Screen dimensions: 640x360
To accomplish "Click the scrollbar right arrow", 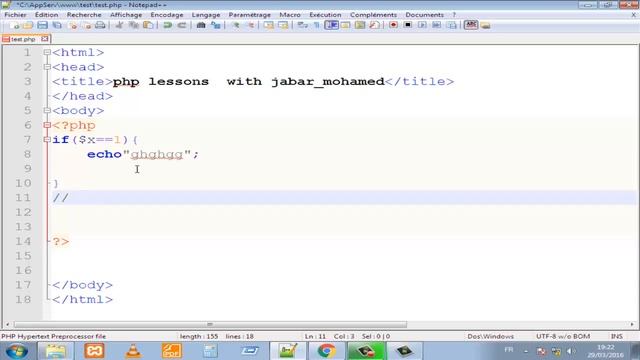I will [x=632, y=324].
